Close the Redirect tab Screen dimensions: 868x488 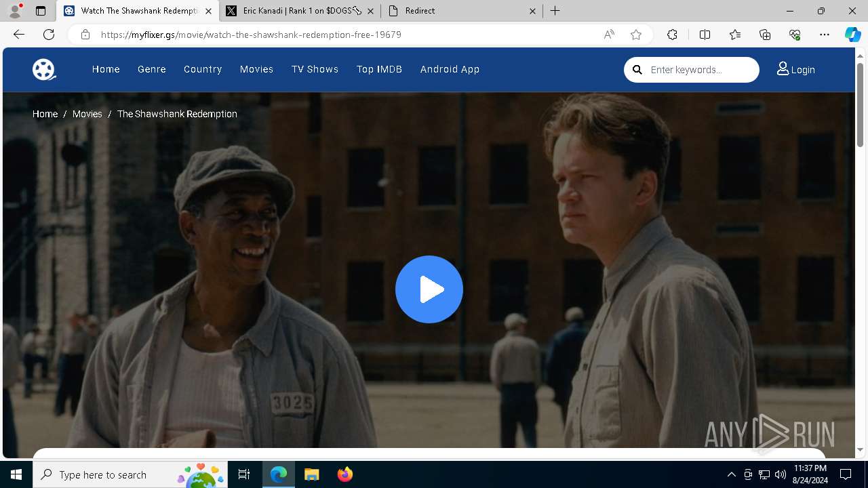pyautogui.click(x=532, y=11)
